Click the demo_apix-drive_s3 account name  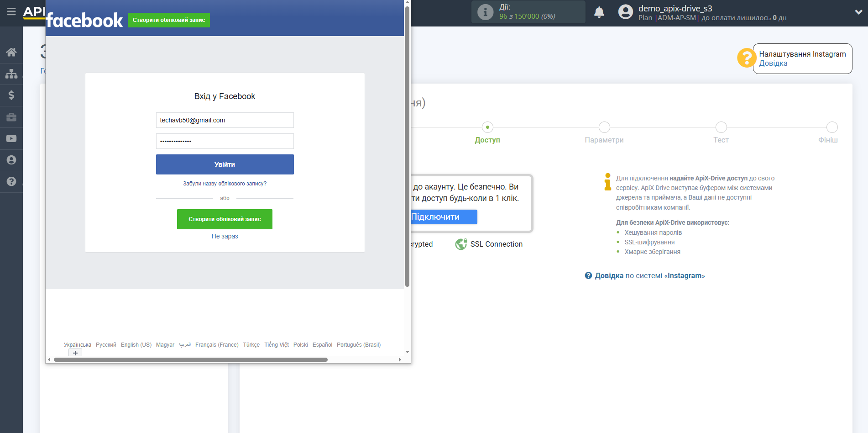[675, 8]
